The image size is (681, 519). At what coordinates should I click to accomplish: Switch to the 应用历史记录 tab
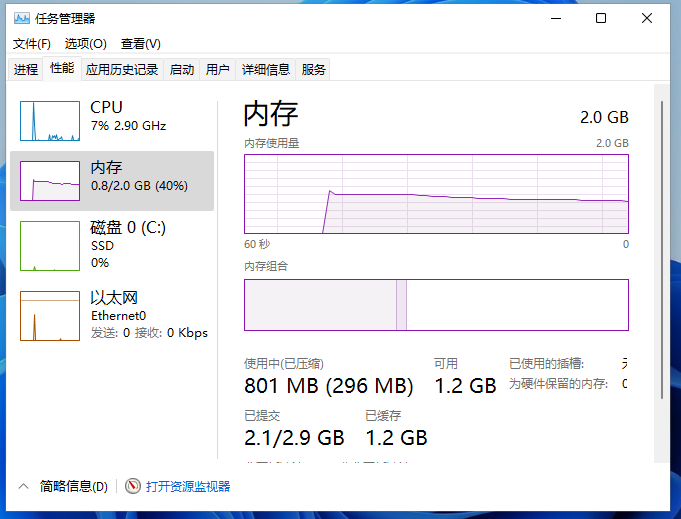pyautogui.click(x=122, y=69)
